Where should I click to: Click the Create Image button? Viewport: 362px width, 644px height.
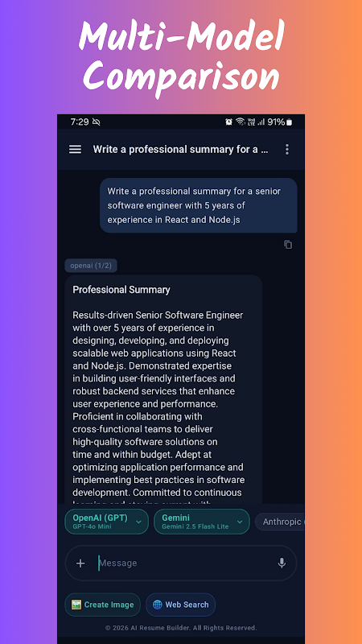(103, 605)
